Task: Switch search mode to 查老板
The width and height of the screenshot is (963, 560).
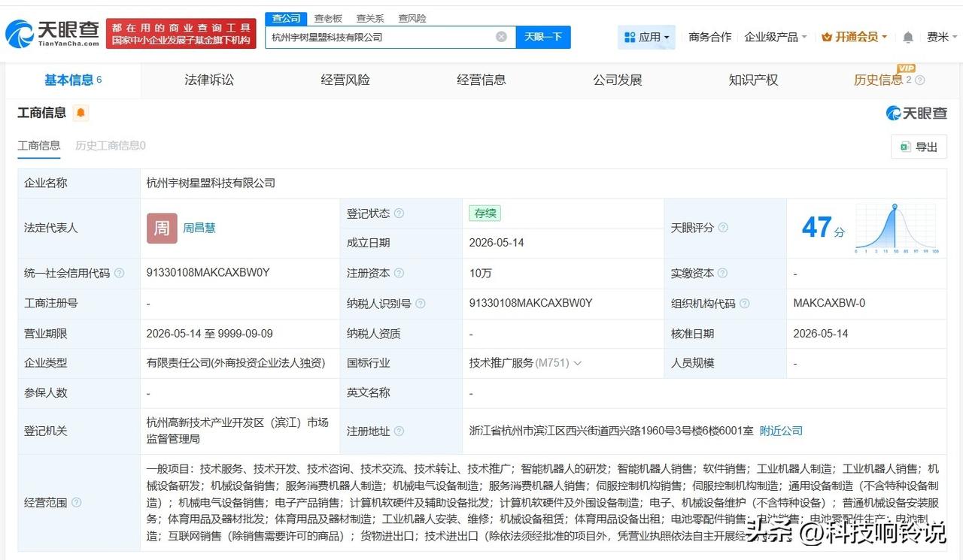Action: tap(328, 18)
